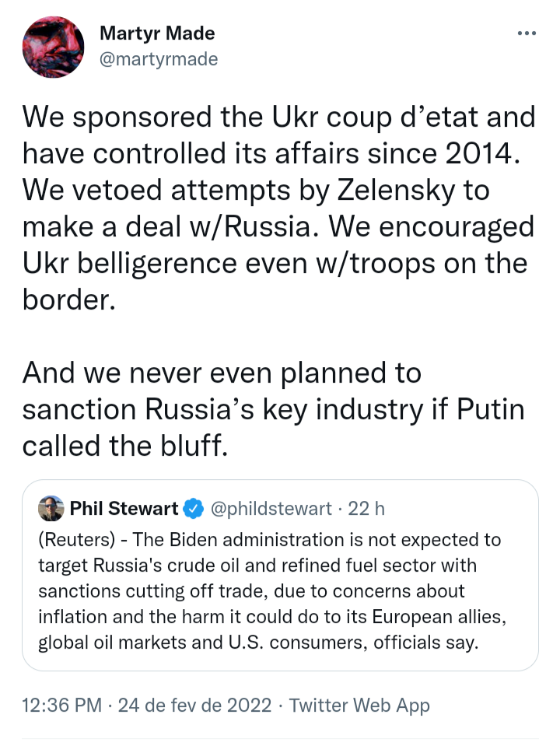Click the date 24 de fev de 2022
Image resolution: width=560 pixels, height=746 pixels.
click(x=194, y=706)
